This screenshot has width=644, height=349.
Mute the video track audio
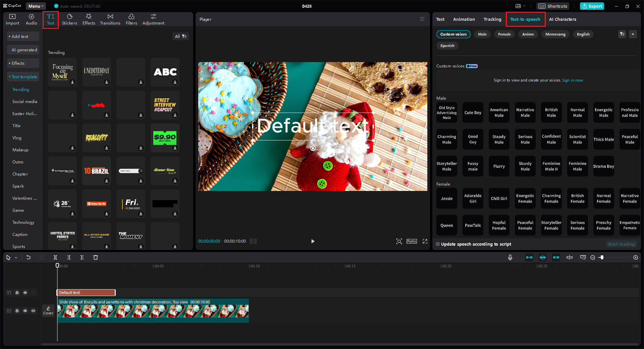coord(33,311)
